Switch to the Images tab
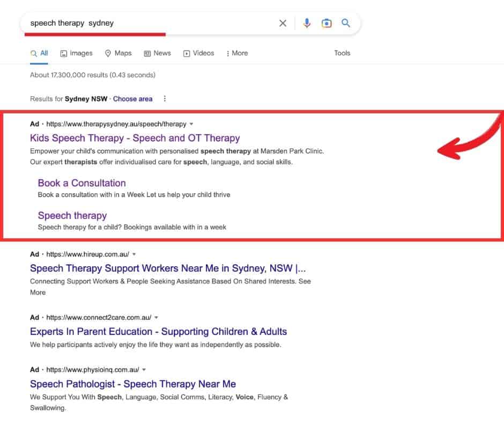Viewport: 504px width, 423px height. coord(76,53)
